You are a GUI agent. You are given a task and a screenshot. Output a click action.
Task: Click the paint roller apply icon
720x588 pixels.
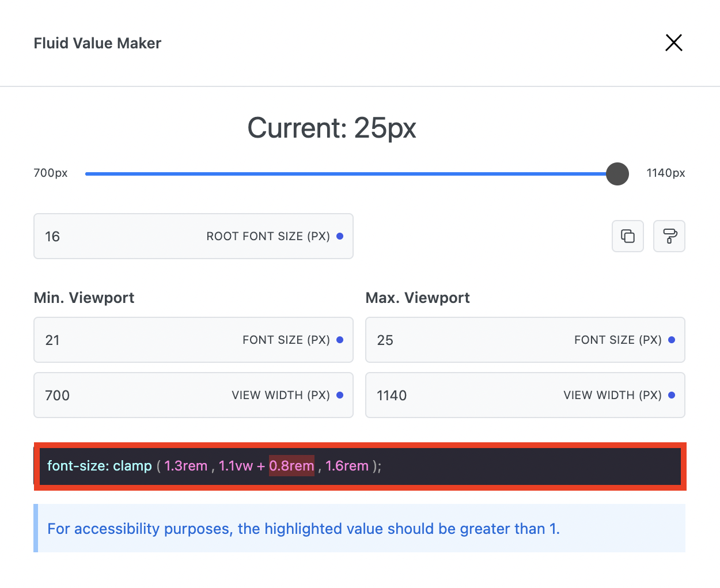pyautogui.click(x=669, y=236)
